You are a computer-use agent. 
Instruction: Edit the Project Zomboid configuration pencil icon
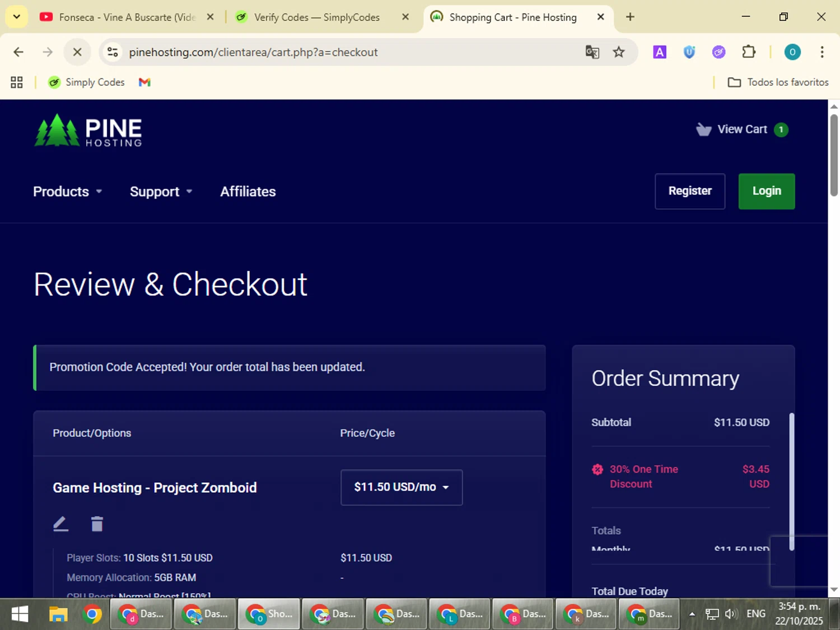60,524
